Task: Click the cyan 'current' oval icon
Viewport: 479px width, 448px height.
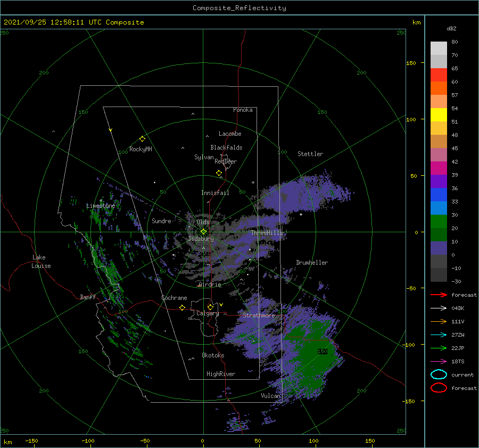Action: (x=439, y=374)
